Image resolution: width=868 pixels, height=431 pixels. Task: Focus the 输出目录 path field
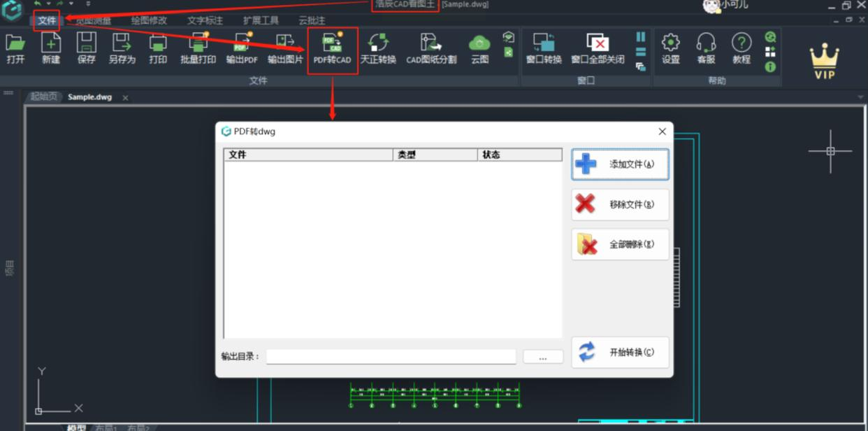click(x=391, y=357)
